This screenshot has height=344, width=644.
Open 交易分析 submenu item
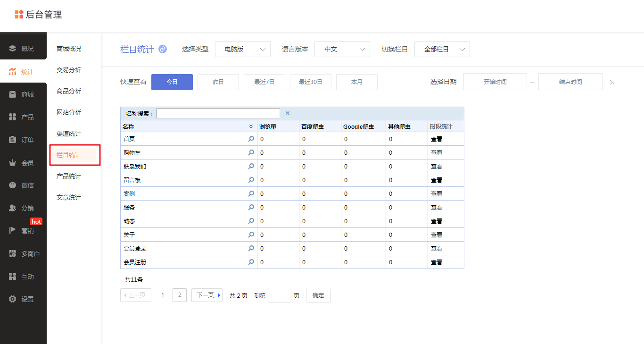(69, 70)
